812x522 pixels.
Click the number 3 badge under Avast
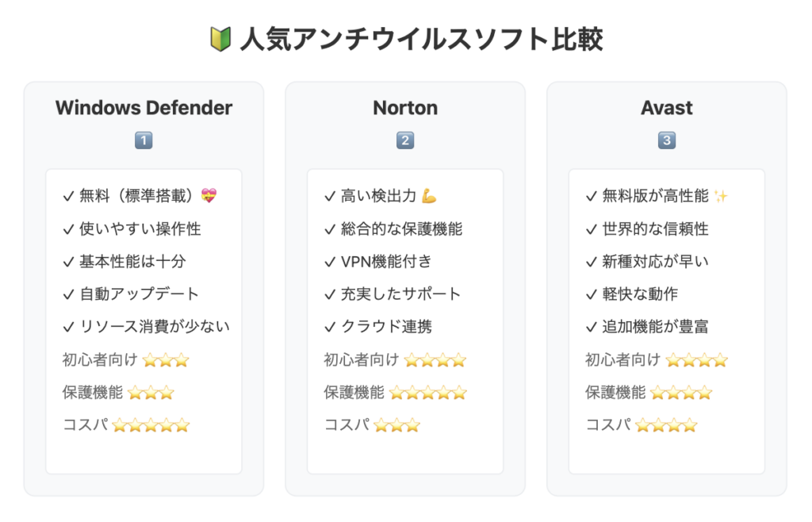[x=666, y=140]
